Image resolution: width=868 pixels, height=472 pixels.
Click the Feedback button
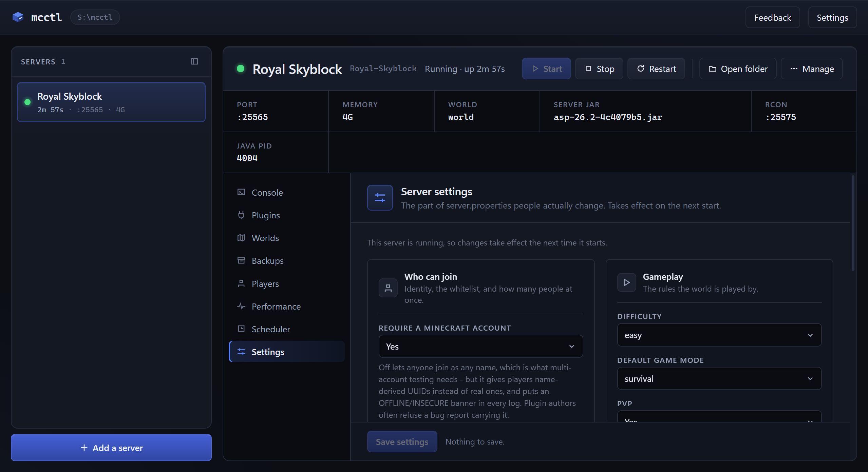pyautogui.click(x=773, y=18)
